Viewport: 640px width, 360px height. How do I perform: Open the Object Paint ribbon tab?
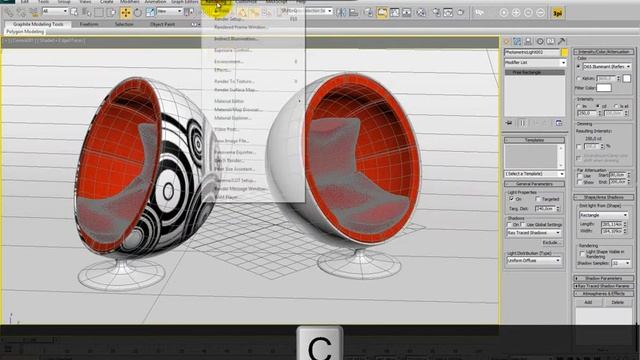tap(162, 24)
